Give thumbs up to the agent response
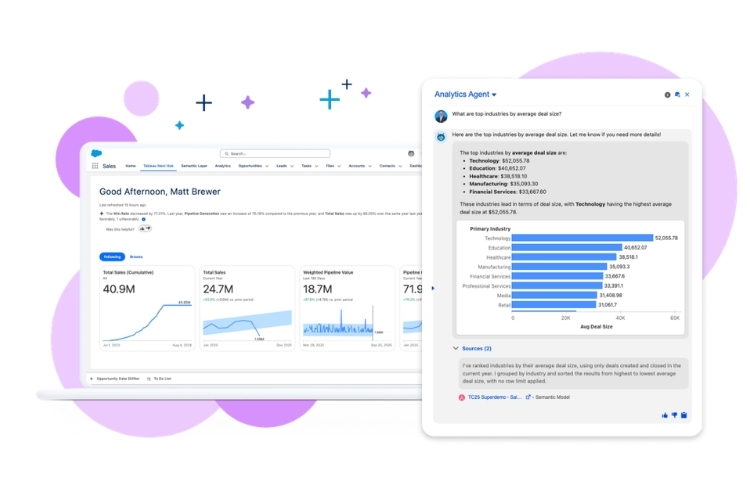This screenshot has height=500, width=750. (665, 415)
